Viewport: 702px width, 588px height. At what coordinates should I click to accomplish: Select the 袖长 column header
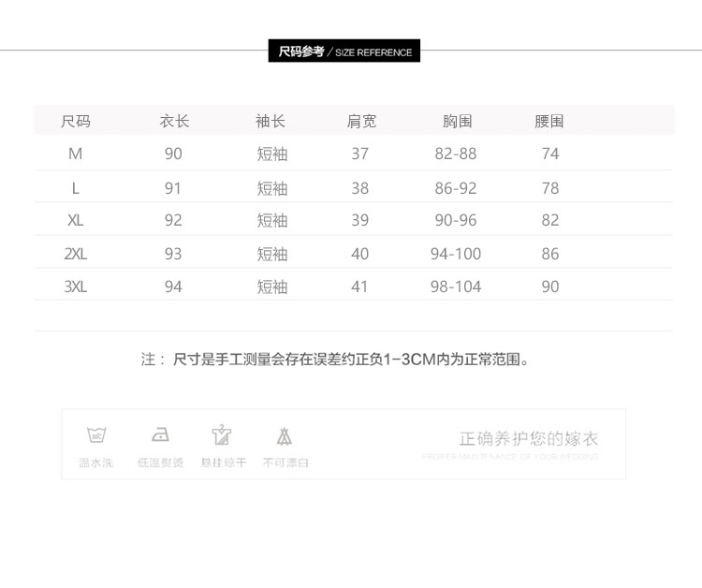click(x=270, y=121)
